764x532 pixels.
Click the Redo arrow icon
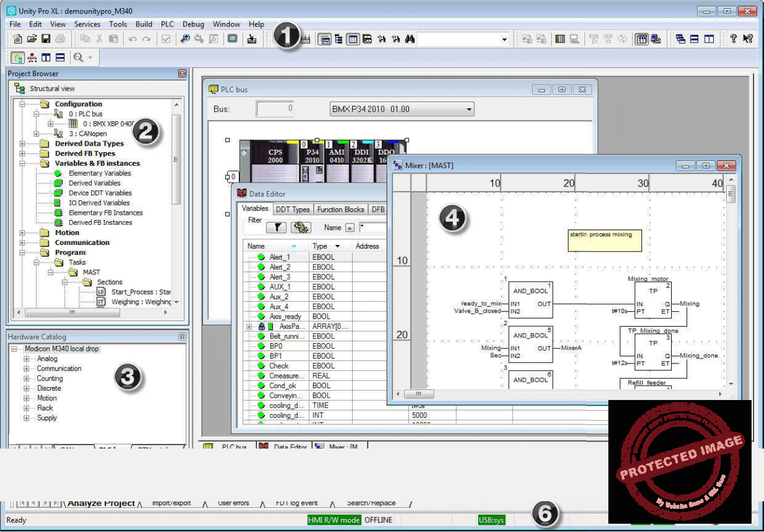tap(146, 39)
